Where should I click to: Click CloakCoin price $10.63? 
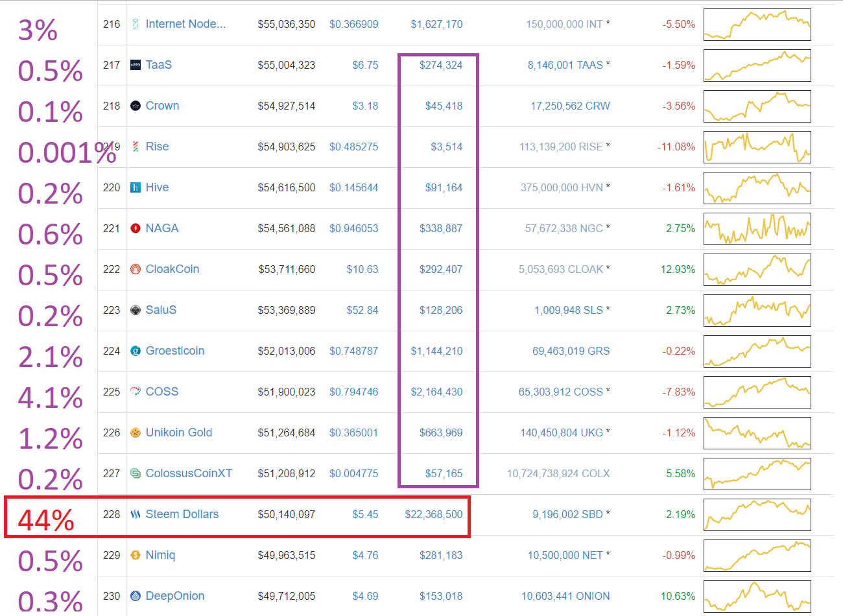click(x=362, y=269)
